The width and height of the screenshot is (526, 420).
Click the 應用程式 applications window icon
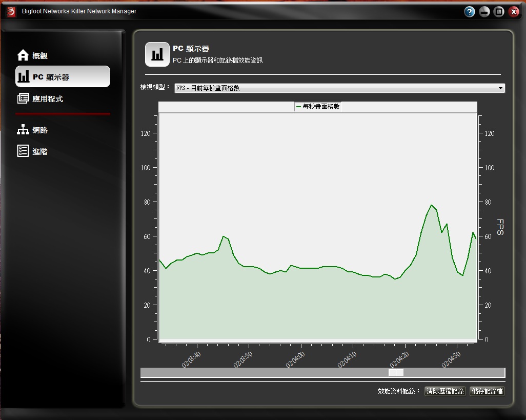point(23,98)
